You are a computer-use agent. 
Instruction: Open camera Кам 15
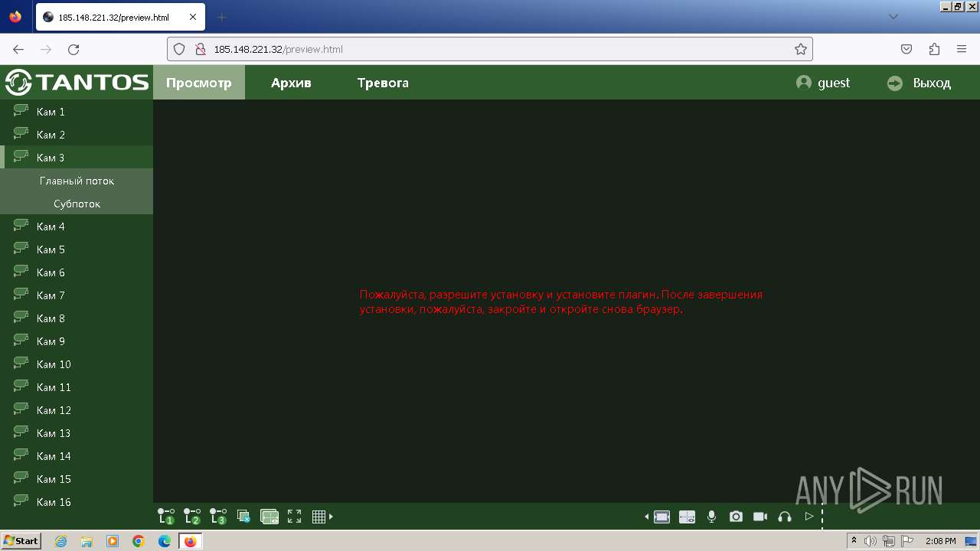pos(77,479)
